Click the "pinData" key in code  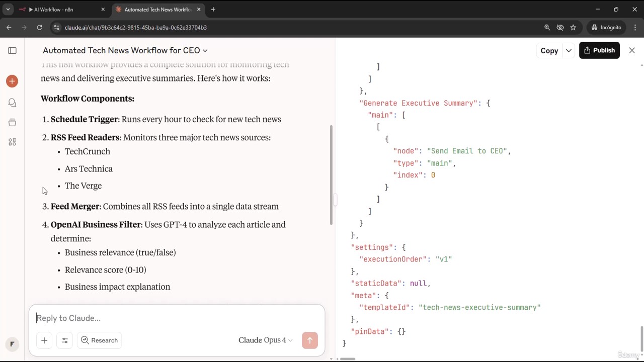click(370, 332)
